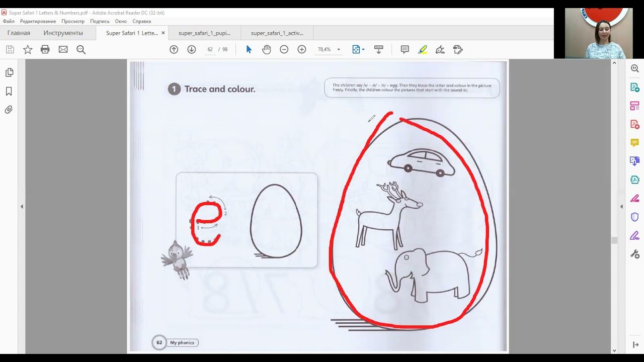The height and width of the screenshot is (362, 644).
Task: Switch to super_safari_1_activ... tab
Action: click(x=277, y=33)
